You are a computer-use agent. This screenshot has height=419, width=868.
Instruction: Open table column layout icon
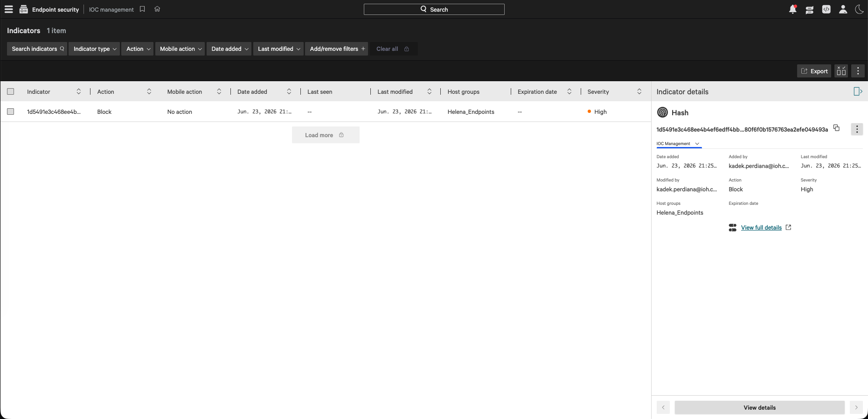click(x=841, y=71)
